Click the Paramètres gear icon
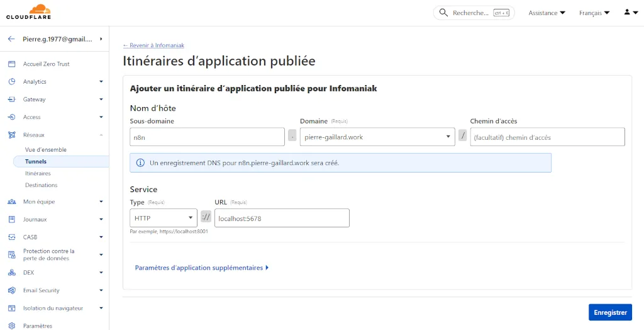The image size is (644, 330). coord(12,326)
